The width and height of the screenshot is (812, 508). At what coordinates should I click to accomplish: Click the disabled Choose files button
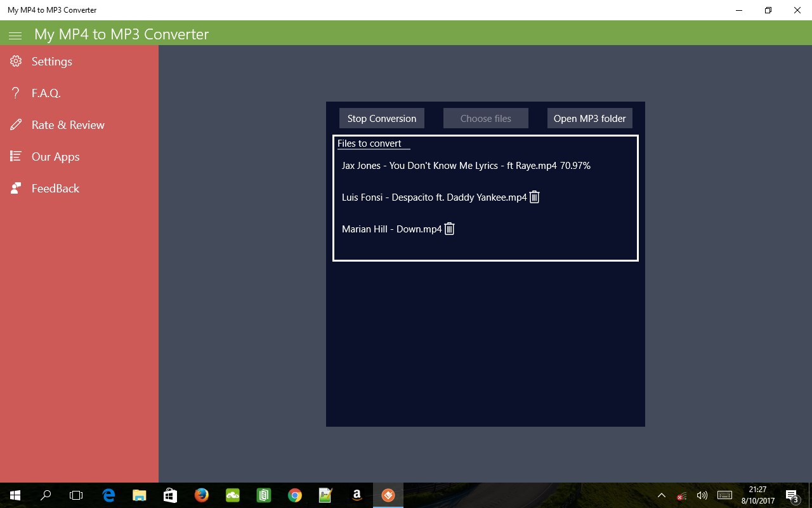click(485, 118)
